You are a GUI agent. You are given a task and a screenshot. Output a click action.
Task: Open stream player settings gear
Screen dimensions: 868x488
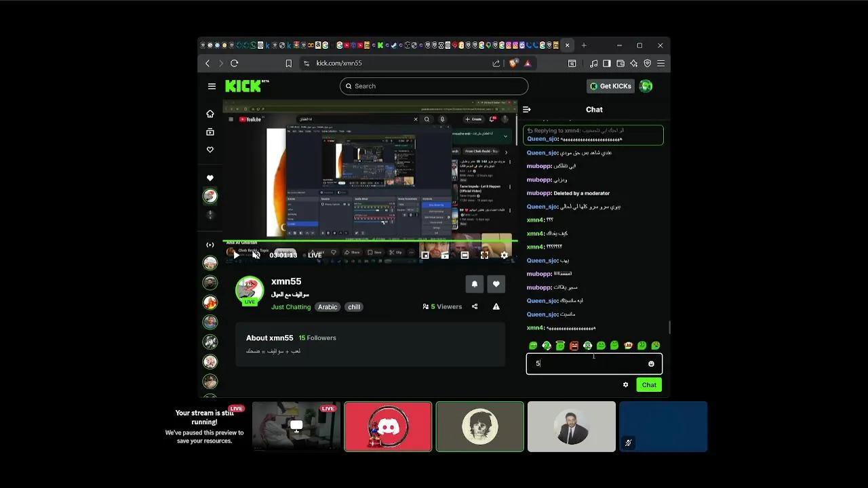click(504, 255)
